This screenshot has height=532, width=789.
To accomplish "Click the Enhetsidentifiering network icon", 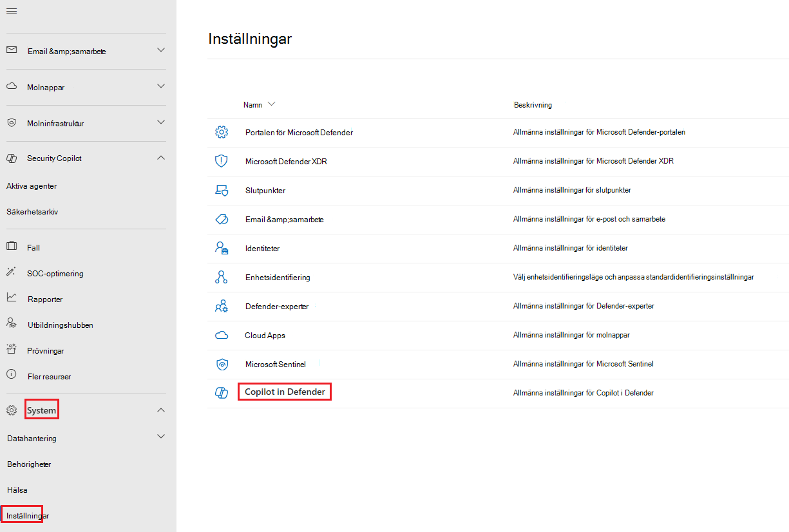I will [x=222, y=277].
